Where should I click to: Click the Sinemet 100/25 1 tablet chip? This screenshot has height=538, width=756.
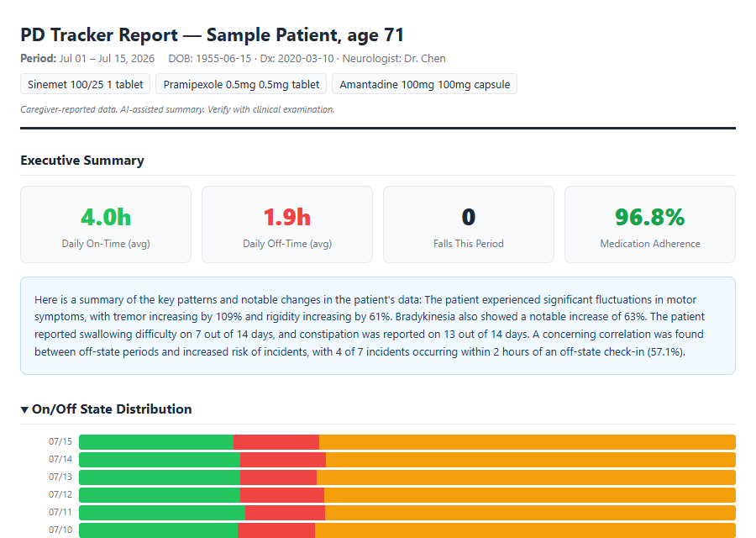point(86,84)
